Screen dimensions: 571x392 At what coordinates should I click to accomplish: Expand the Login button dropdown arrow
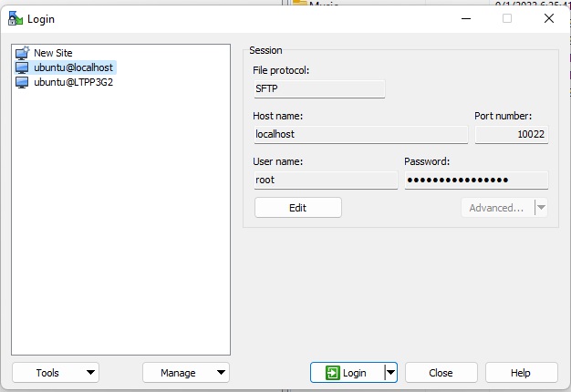coord(390,372)
